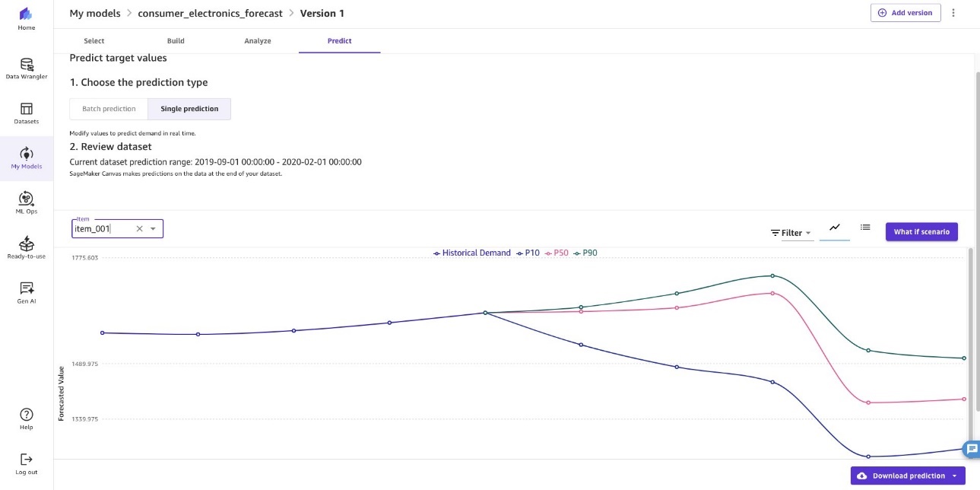Click the Version 1 breadcrumb text

322,14
